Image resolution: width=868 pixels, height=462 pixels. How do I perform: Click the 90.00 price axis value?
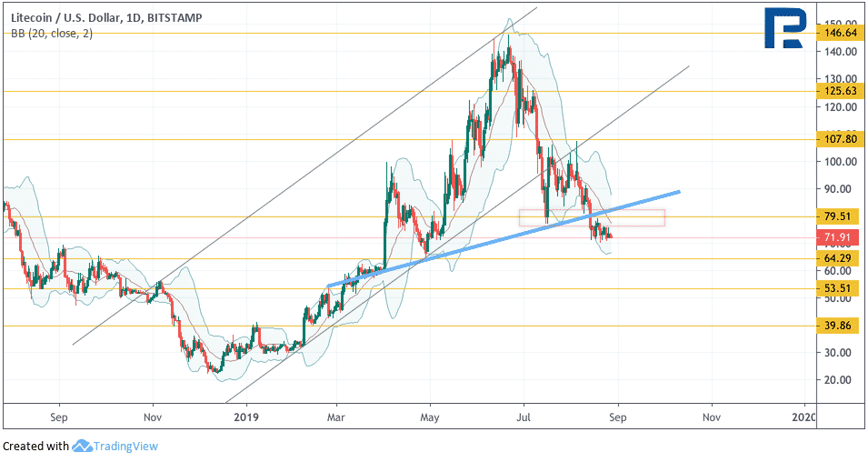tap(838, 189)
